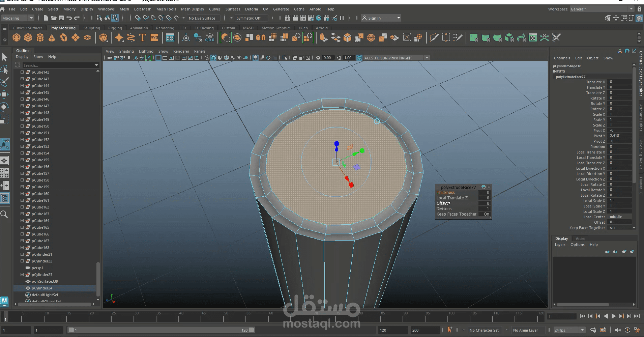Click the Save scene icon

[x=61, y=18]
